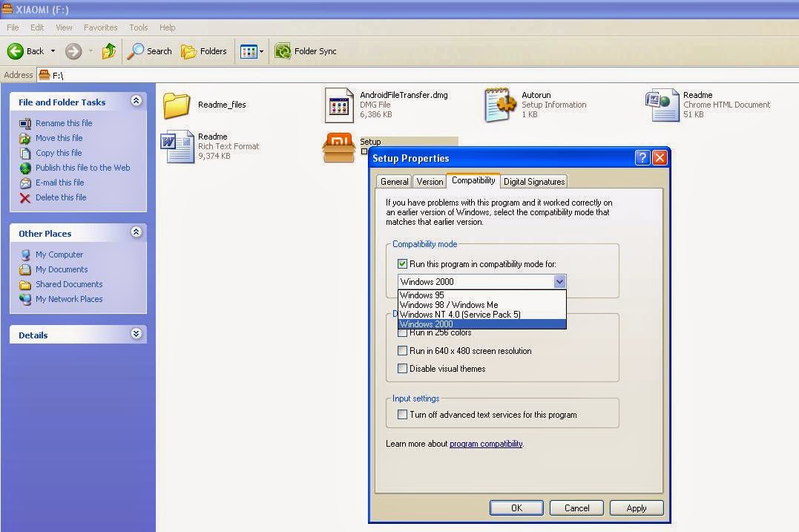This screenshot has width=799, height=532.
Task: Click the green Back arrow icon
Action: point(16,51)
